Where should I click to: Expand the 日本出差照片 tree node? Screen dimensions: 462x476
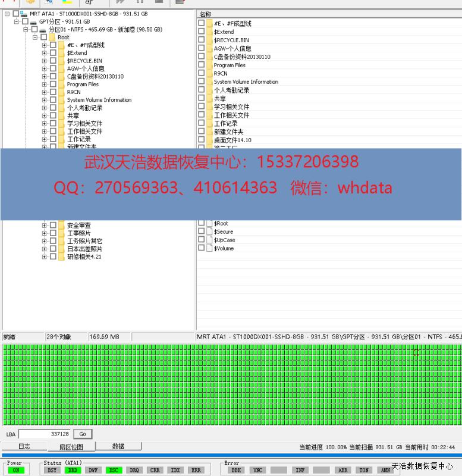[44, 249]
